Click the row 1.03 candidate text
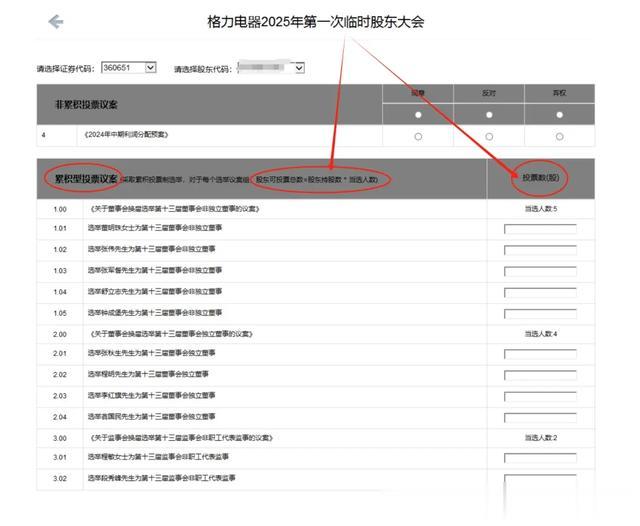The image size is (640, 526). tap(155, 270)
